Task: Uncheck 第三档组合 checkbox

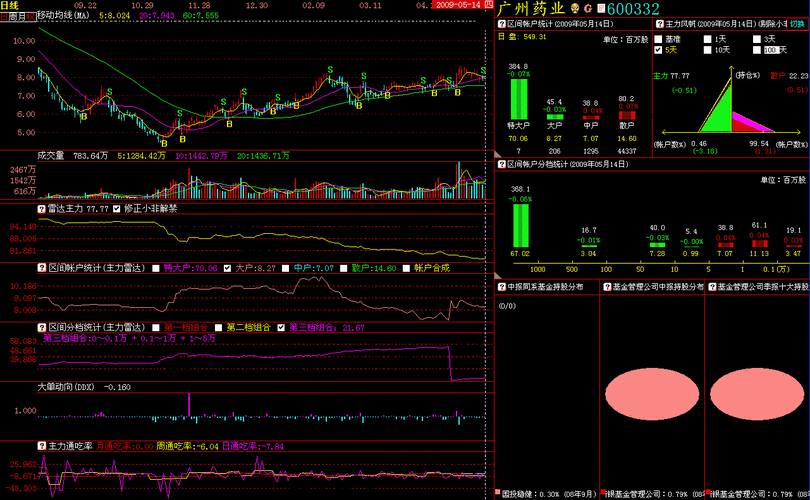Action: pyautogui.click(x=281, y=327)
